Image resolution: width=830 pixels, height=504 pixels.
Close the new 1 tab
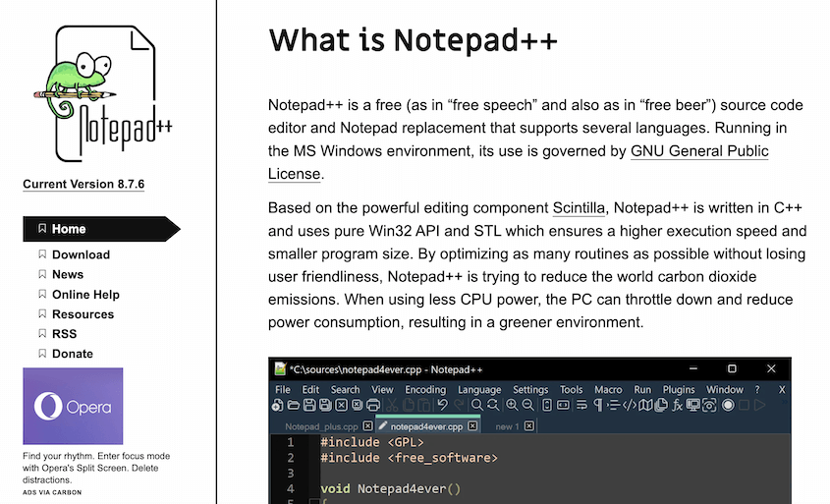pos(528,426)
